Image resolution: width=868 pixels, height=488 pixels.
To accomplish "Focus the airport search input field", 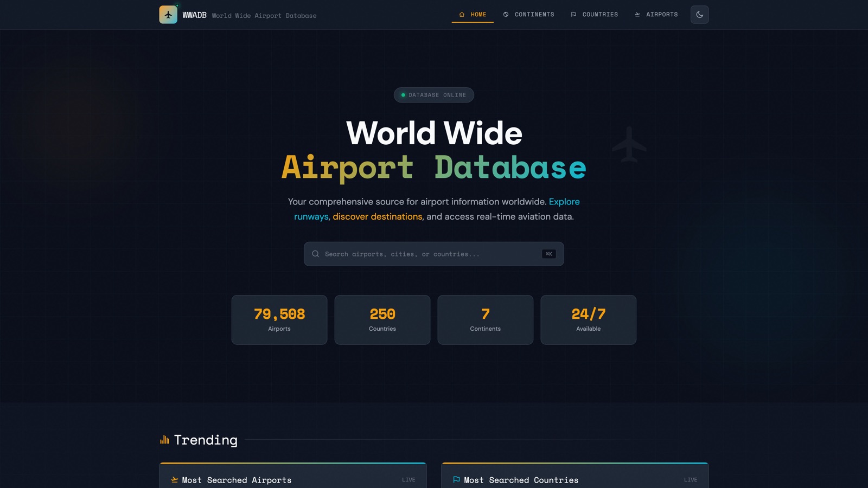I will tap(434, 254).
